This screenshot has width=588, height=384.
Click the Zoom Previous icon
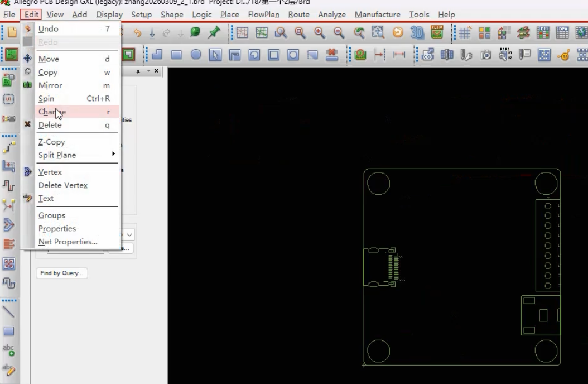click(x=359, y=32)
